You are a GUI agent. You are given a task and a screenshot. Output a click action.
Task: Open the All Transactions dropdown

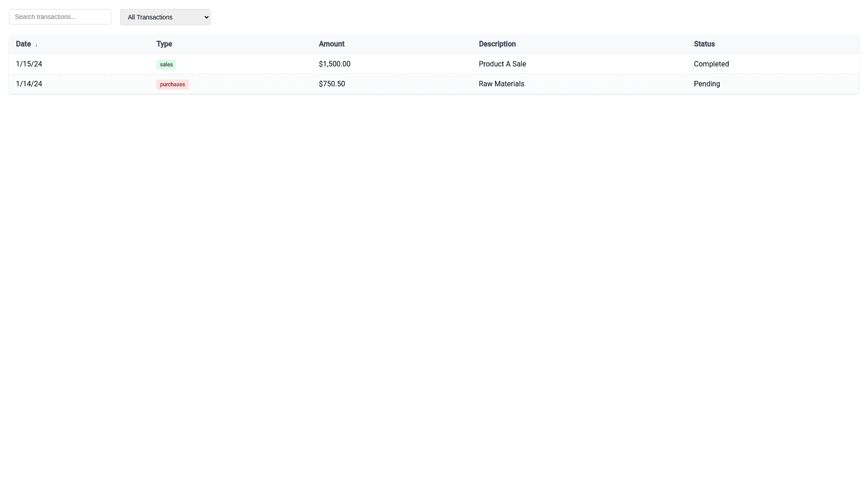point(165,17)
